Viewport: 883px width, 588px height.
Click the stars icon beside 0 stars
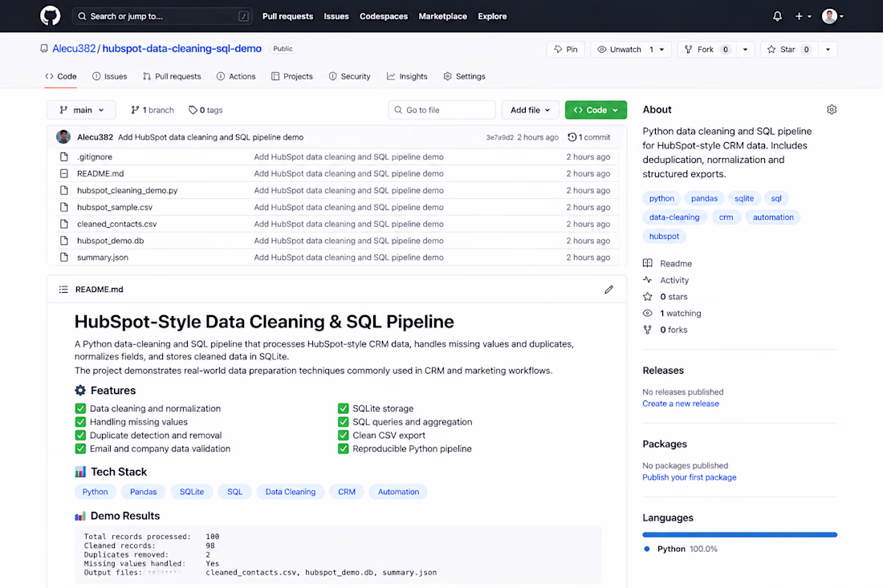point(648,297)
